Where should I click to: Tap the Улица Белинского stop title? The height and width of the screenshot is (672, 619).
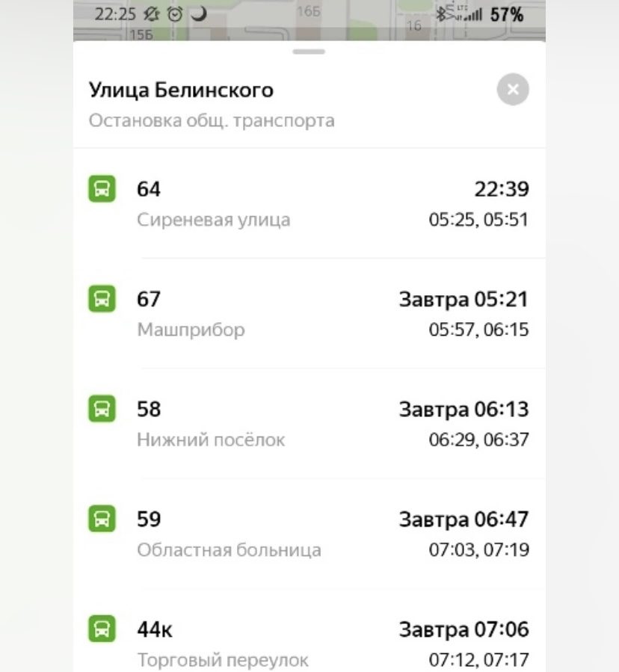tap(181, 90)
